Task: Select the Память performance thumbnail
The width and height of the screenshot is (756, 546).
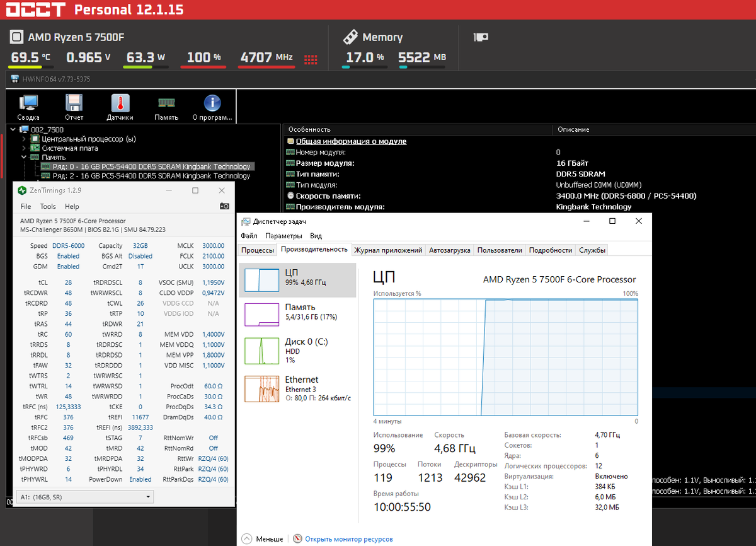Action: pyautogui.click(x=297, y=315)
